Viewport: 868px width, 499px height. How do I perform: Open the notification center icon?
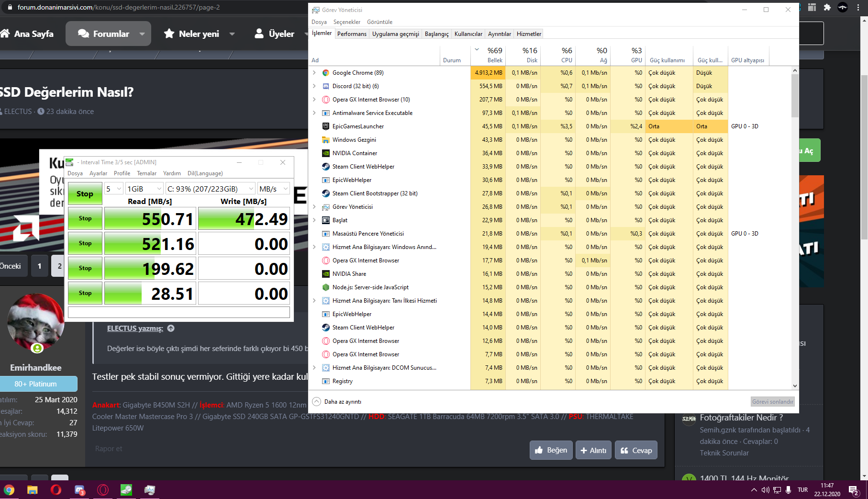click(x=853, y=490)
